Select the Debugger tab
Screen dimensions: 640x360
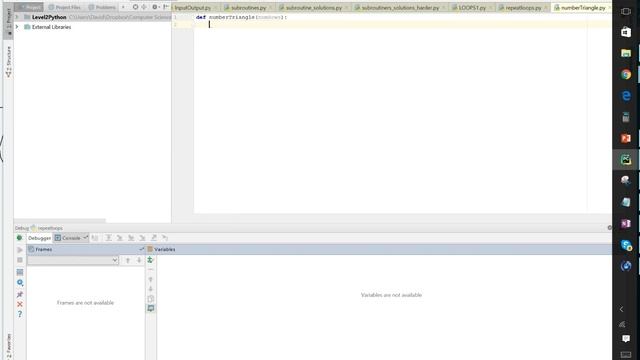[39, 238]
